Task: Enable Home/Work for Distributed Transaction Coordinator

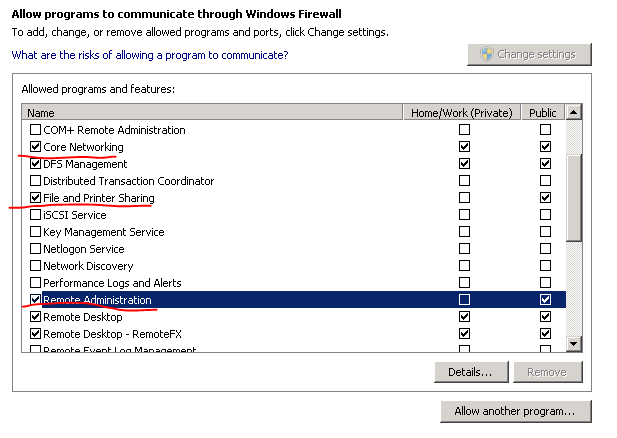Action: pyautogui.click(x=464, y=181)
